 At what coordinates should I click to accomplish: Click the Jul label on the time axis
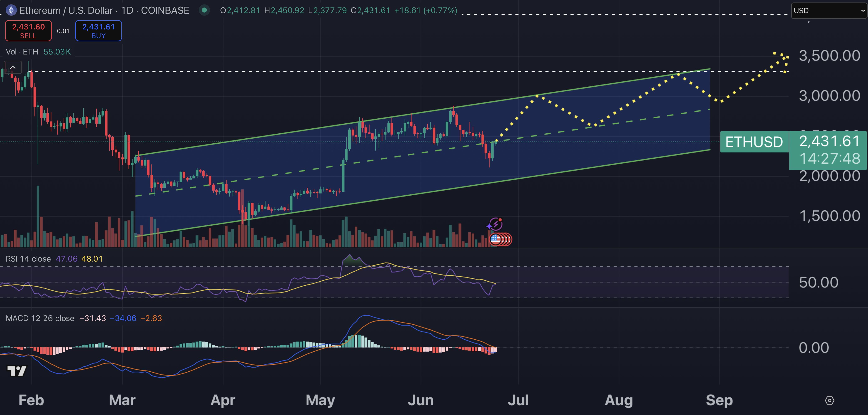pyautogui.click(x=518, y=400)
